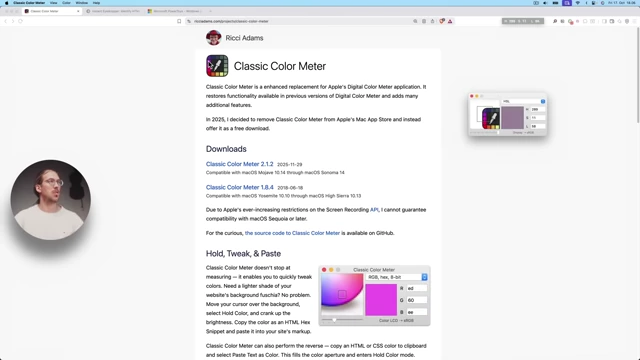Click Ricci Adams author avatar
This screenshot has height=360, width=640.
pos(213,38)
